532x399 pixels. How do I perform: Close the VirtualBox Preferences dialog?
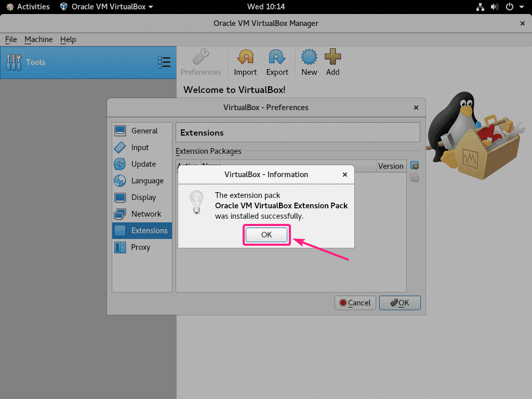pyautogui.click(x=416, y=108)
